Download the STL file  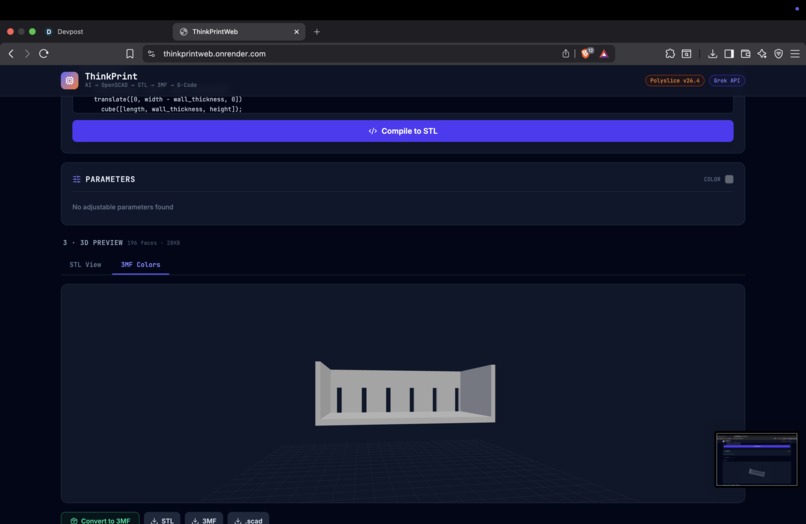(162, 519)
